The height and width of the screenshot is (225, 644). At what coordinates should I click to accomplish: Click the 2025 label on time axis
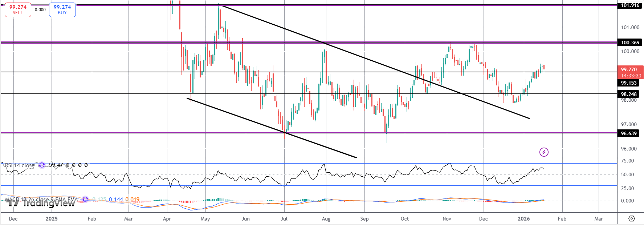[x=52, y=218]
